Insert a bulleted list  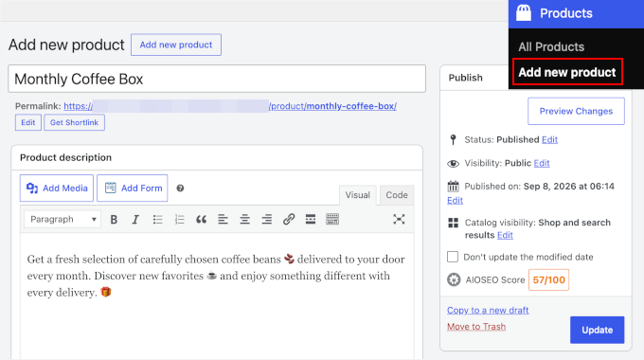pyautogui.click(x=158, y=220)
